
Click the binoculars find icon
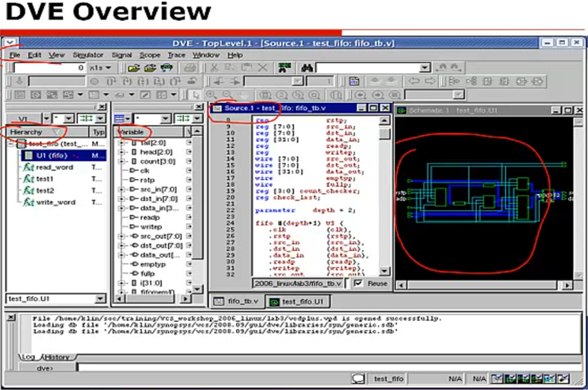307,68
